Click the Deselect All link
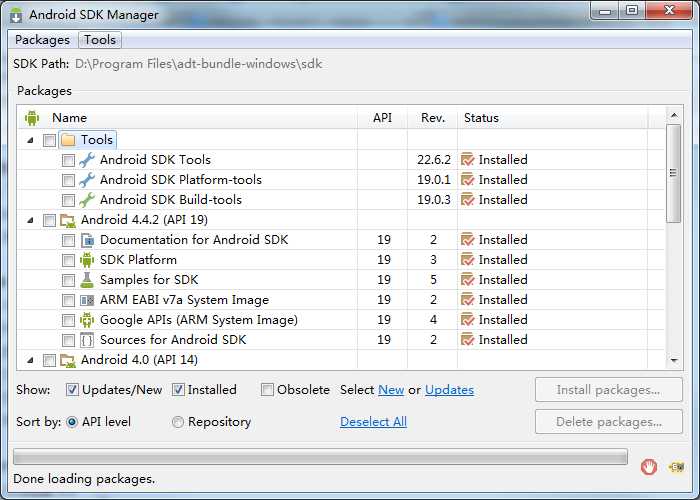The image size is (700, 500). [373, 422]
